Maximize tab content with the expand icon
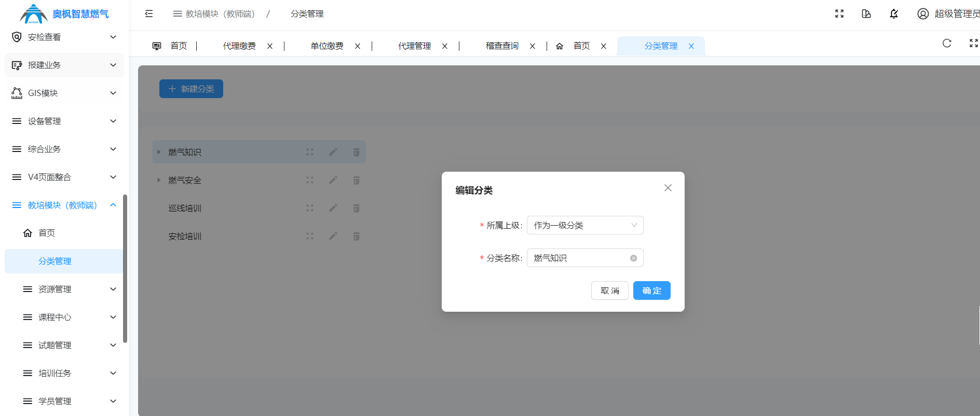The height and width of the screenshot is (416, 980). click(x=974, y=44)
